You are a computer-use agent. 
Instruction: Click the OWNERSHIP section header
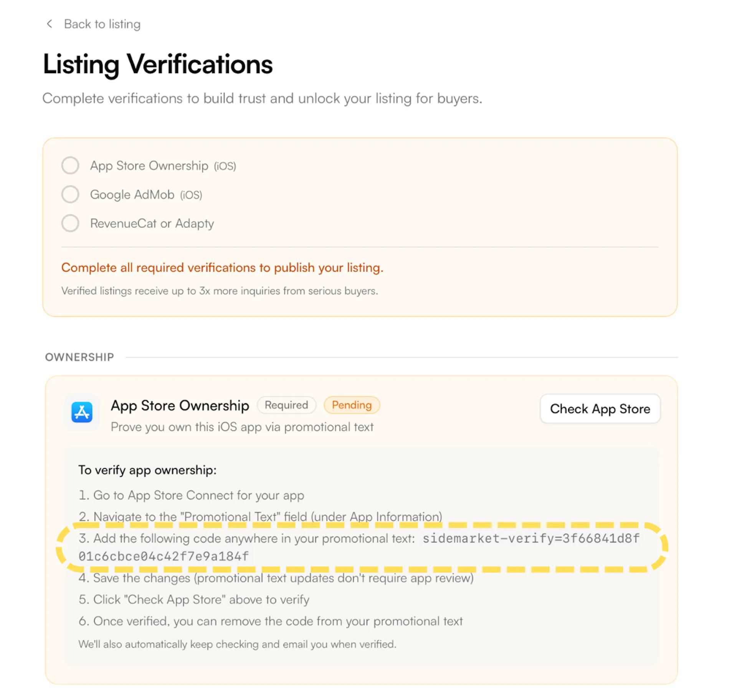79,357
